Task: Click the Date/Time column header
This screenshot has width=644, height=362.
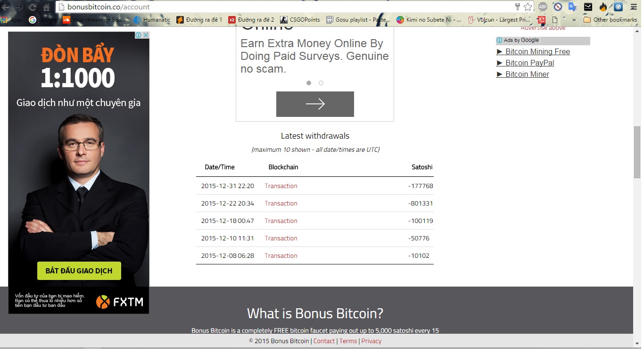Action: tap(220, 167)
